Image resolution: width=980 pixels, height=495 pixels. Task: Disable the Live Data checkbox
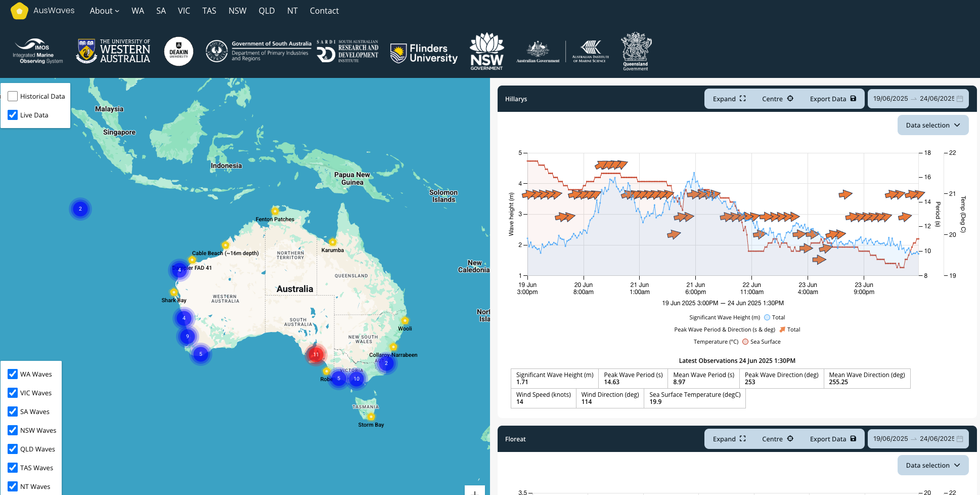[x=12, y=115]
